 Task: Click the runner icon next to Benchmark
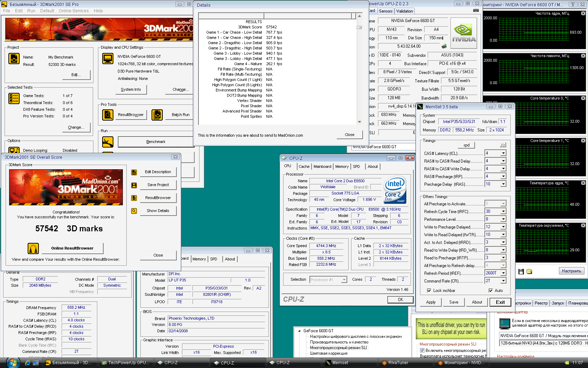tap(108, 142)
